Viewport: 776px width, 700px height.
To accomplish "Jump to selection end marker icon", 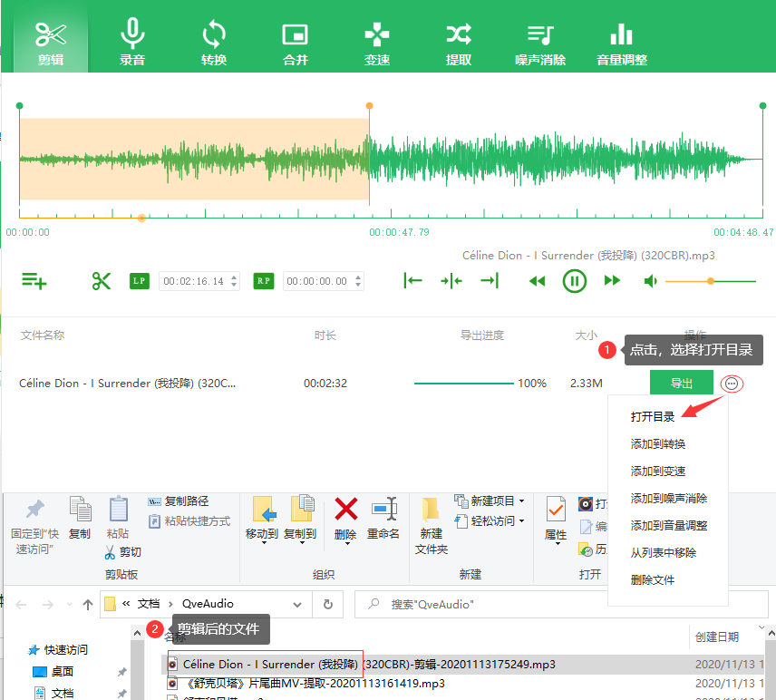I will [x=490, y=281].
